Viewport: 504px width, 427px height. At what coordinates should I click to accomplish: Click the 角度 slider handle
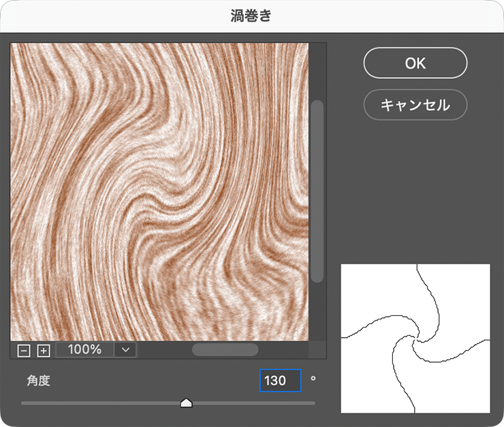coord(186,403)
